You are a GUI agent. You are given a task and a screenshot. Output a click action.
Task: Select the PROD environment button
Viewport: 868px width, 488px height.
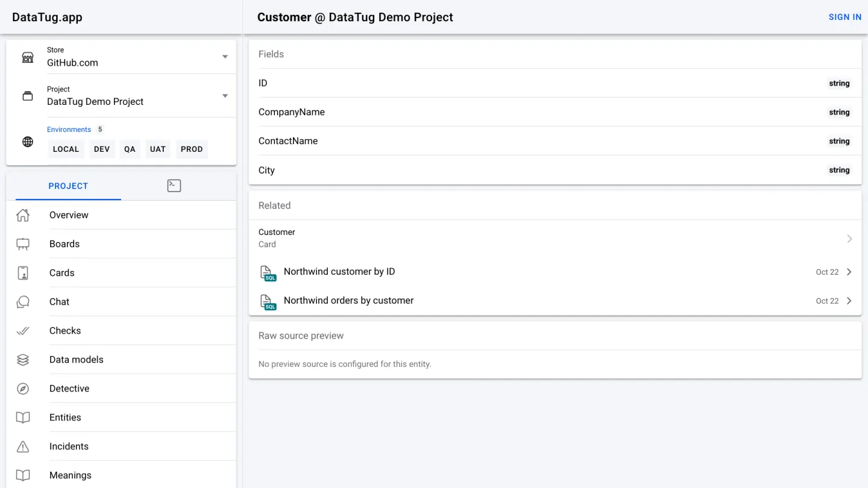(x=192, y=149)
